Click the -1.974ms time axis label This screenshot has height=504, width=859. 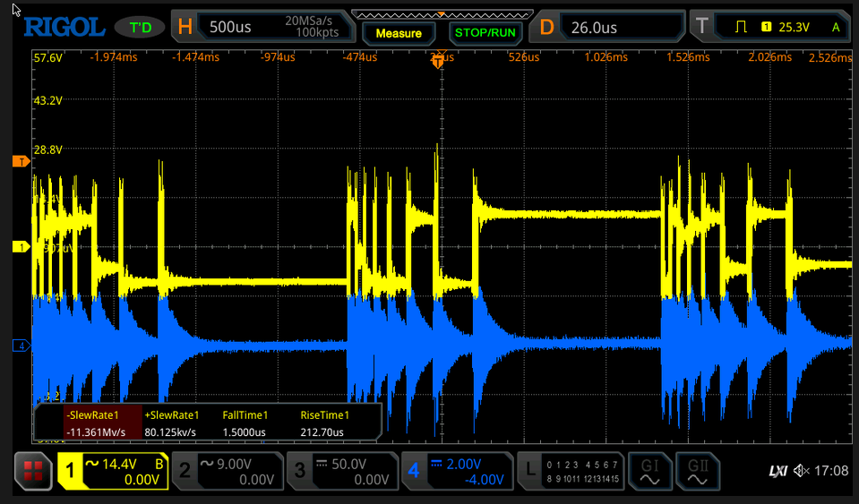[114, 57]
